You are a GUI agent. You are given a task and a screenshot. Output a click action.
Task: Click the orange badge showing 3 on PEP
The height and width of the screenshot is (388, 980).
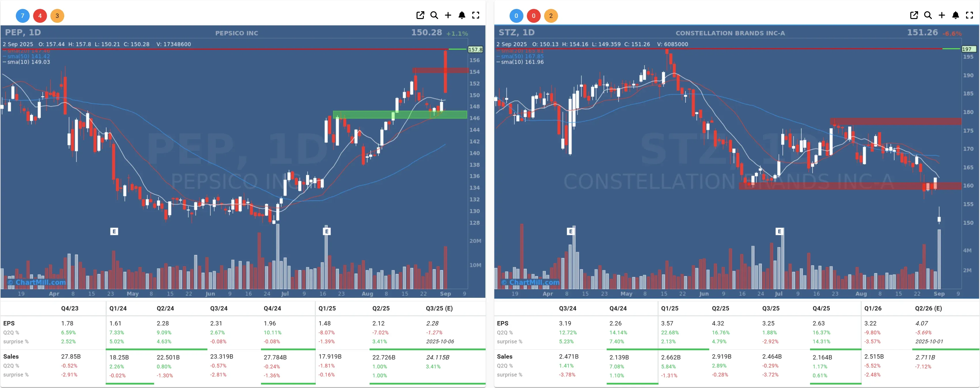click(57, 16)
